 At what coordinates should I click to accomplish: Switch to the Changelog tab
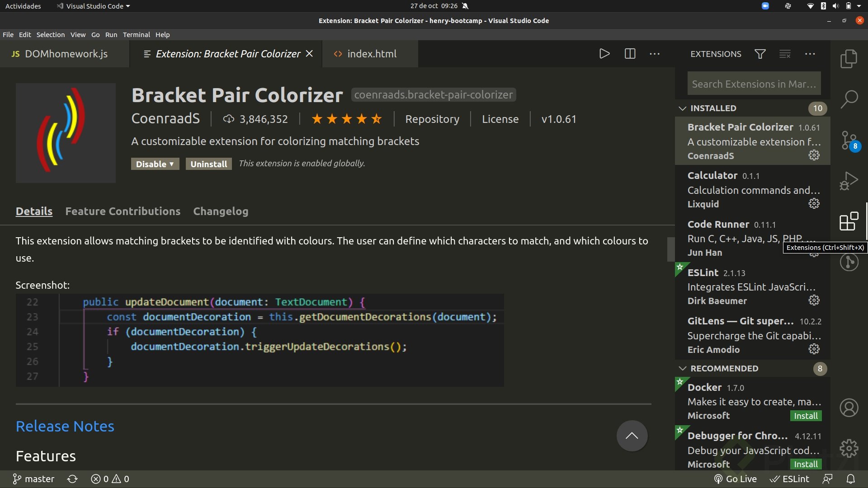(x=221, y=211)
